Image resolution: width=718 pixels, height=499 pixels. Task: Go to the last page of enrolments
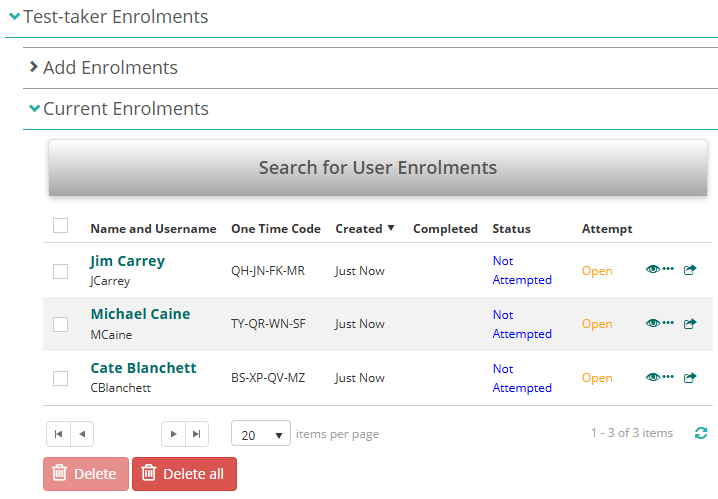click(x=197, y=434)
